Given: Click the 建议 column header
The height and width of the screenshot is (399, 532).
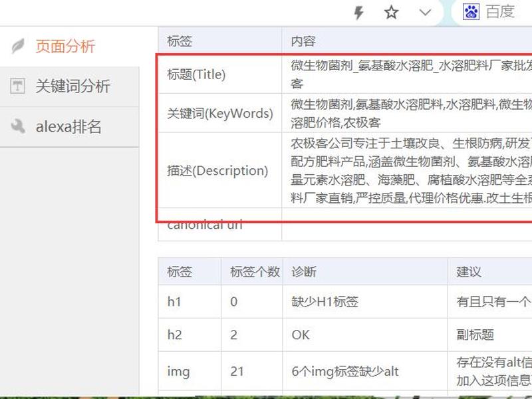Looking at the screenshot, I should (469, 271).
